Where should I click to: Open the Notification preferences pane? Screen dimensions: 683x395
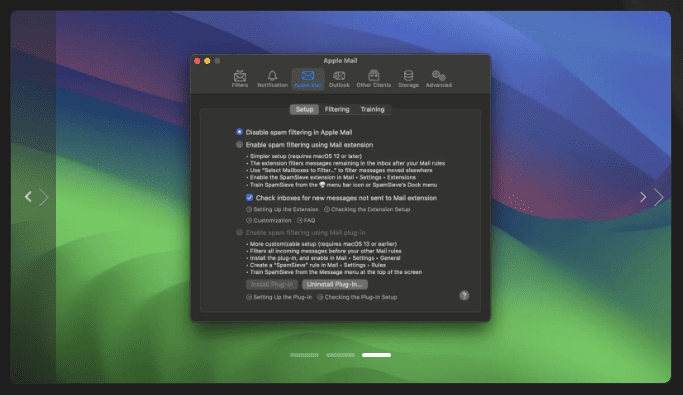(272, 79)
